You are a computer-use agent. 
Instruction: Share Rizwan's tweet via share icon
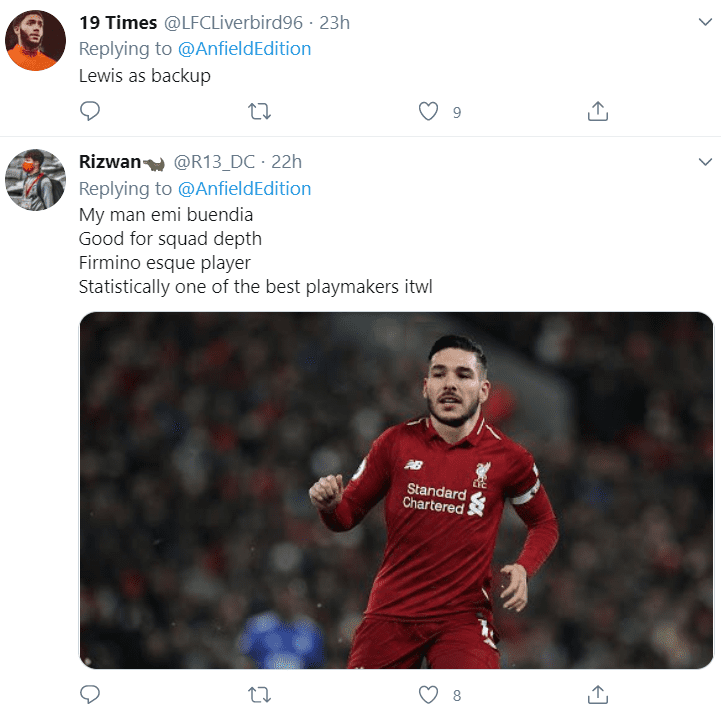click(598, 694)
